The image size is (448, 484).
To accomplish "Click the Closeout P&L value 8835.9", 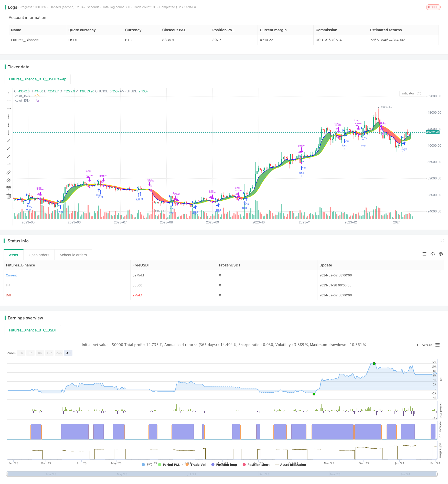I will (x=168, y=40).
